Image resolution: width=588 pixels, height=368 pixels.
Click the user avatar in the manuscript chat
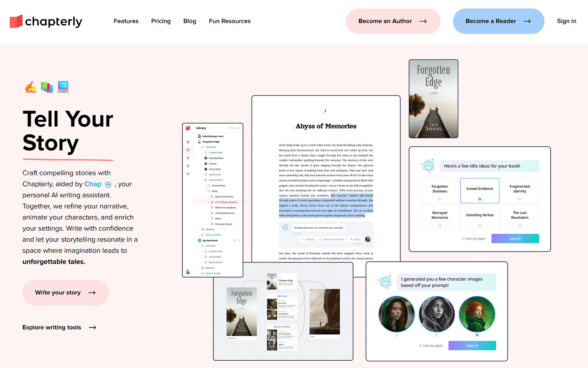tap(368, 239)
